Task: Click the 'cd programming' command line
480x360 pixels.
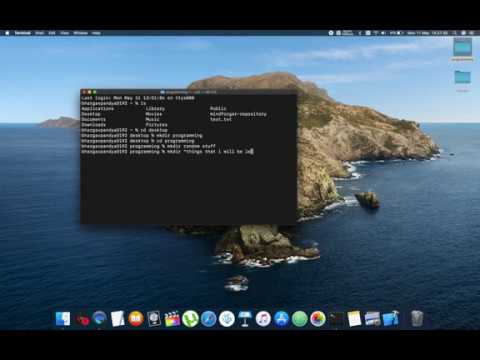Action: pyautogui.click(x=138, y=141)
